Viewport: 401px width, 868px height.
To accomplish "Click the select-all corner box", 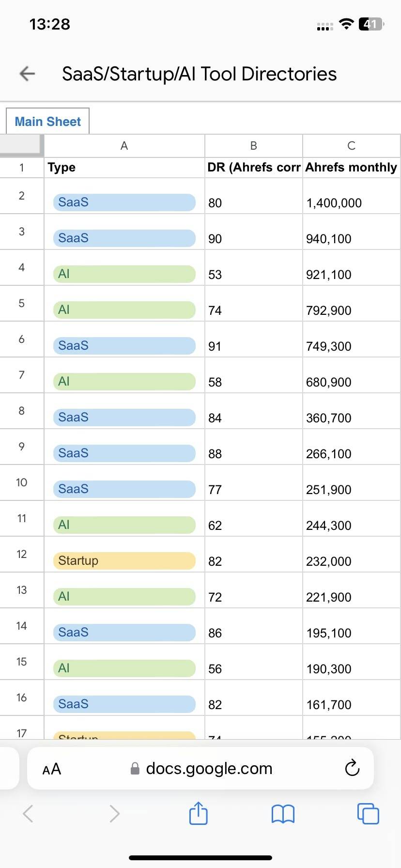I will (x=22, y=145).
